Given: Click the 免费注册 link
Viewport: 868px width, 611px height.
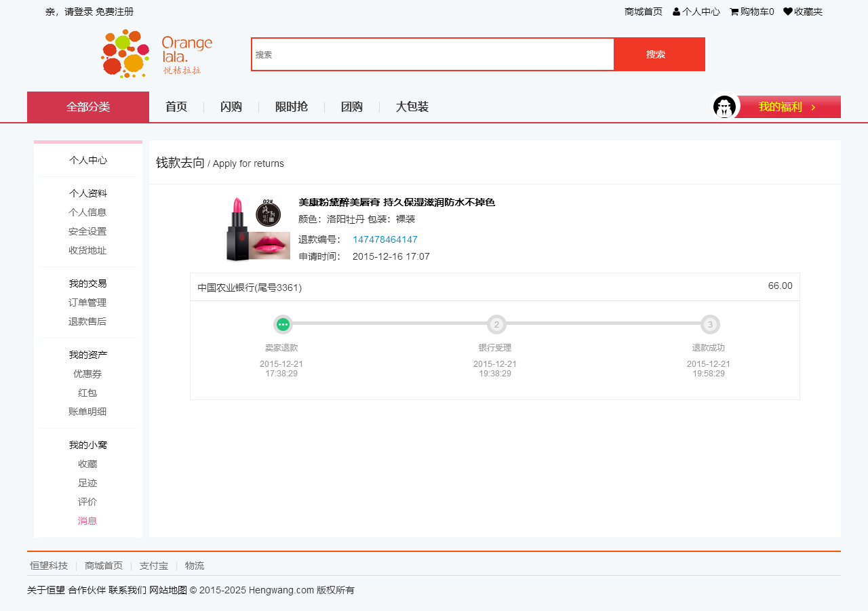Looking at the screenshot, I should [115, 12].
